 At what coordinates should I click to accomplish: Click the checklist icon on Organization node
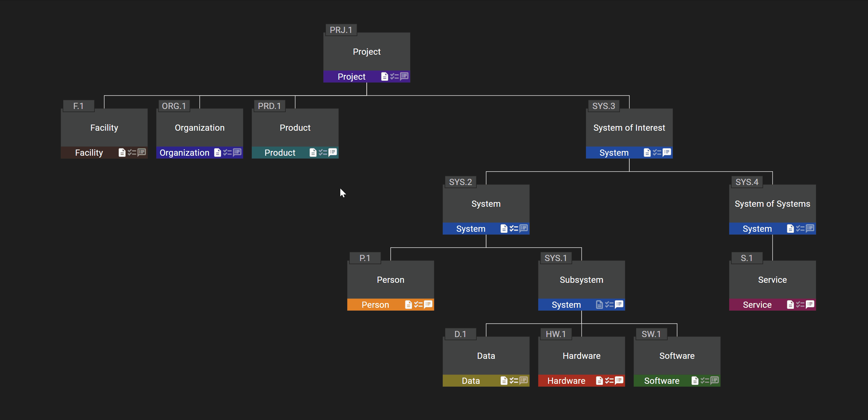point(227,152)
